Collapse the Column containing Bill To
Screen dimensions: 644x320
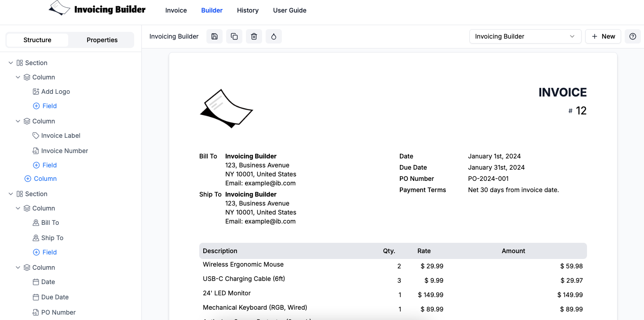[18, 208]
